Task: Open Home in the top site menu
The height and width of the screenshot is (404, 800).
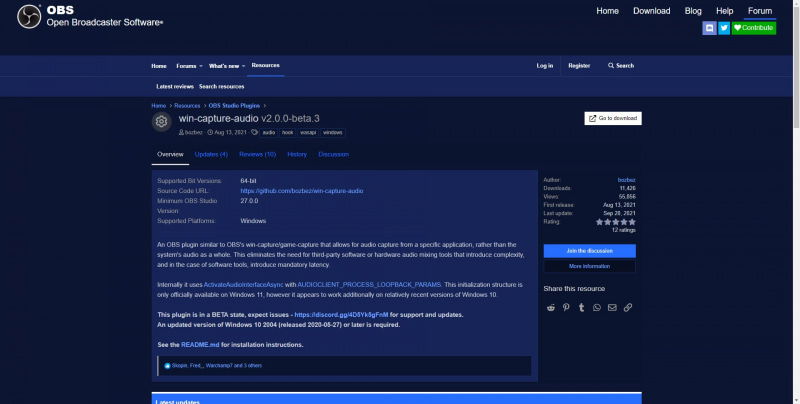Action: pyautogui.click(x=607, y=11)
